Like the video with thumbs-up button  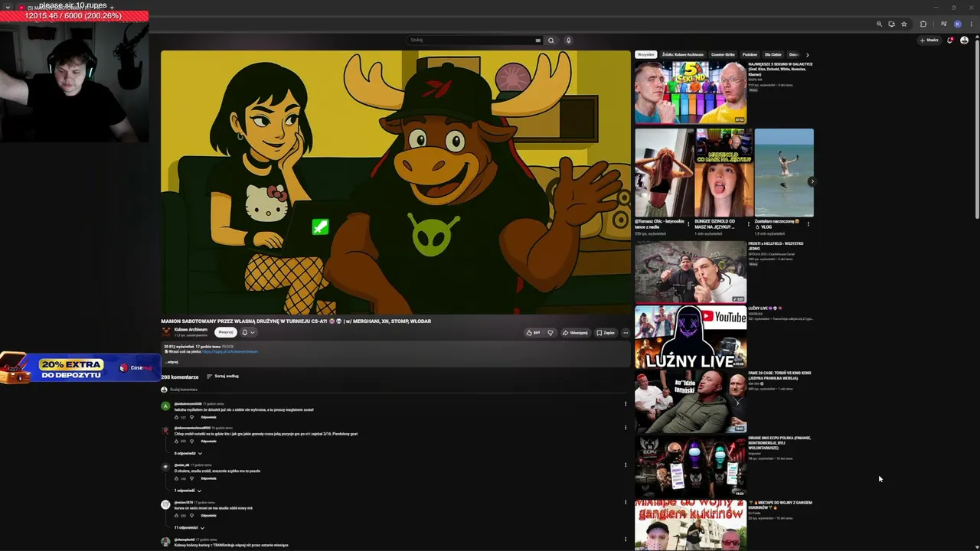[x=533, y=333]
